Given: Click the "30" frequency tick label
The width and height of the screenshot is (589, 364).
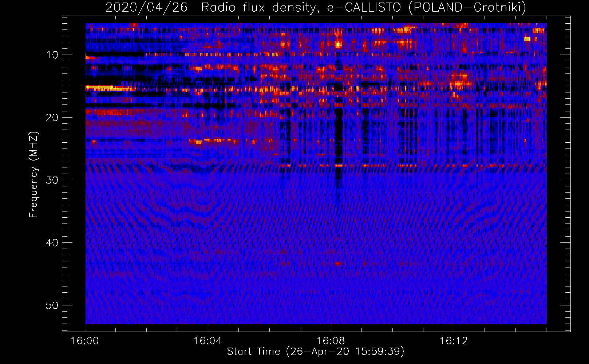Looking at the screenshot, I should pyautogui.click(x=52, y=180).
